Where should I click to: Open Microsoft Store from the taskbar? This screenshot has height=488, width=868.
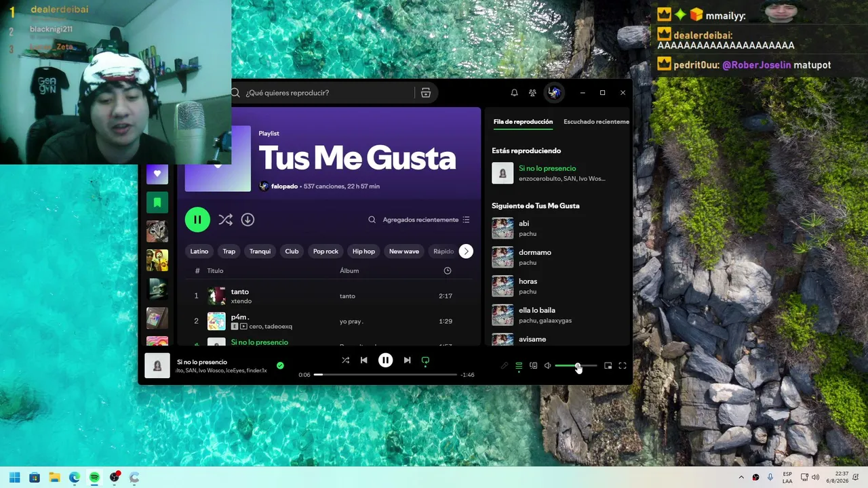35,478
